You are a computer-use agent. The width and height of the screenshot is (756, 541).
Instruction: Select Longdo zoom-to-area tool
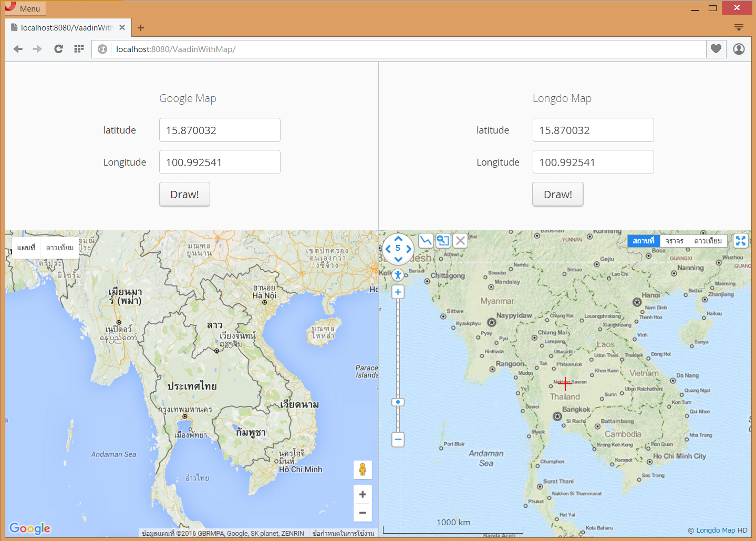click(x=443, y=241)
